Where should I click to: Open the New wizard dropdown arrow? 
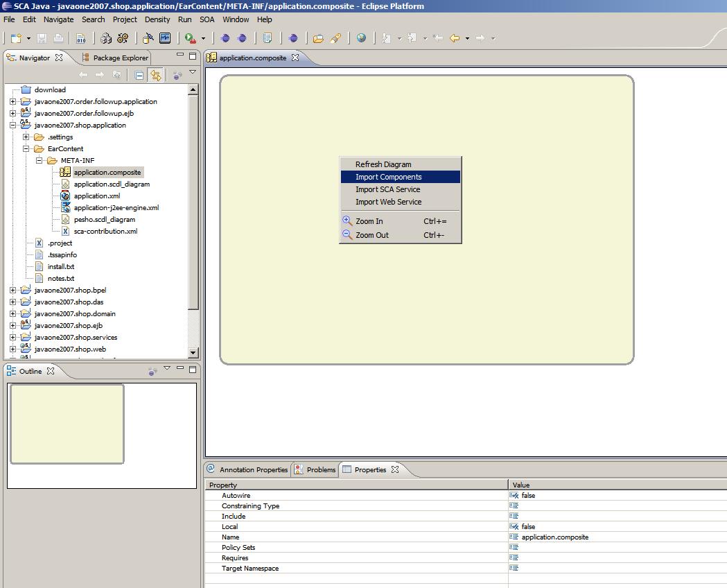coord(28,38)
